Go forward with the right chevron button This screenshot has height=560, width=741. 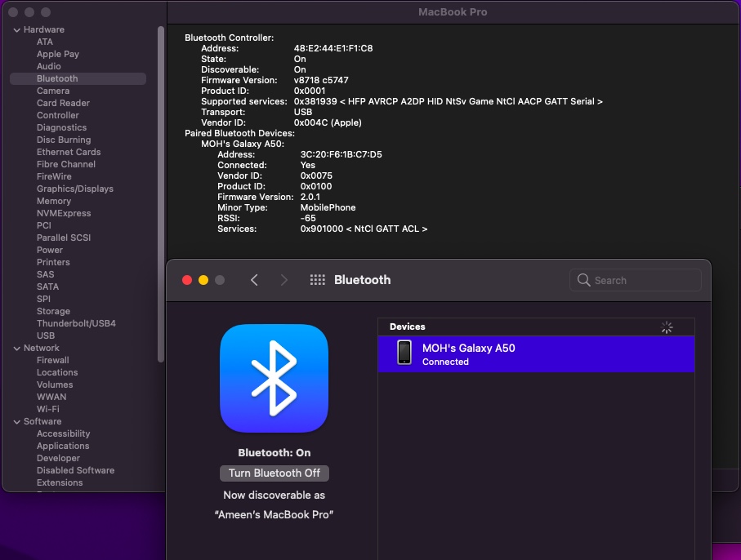283,280
